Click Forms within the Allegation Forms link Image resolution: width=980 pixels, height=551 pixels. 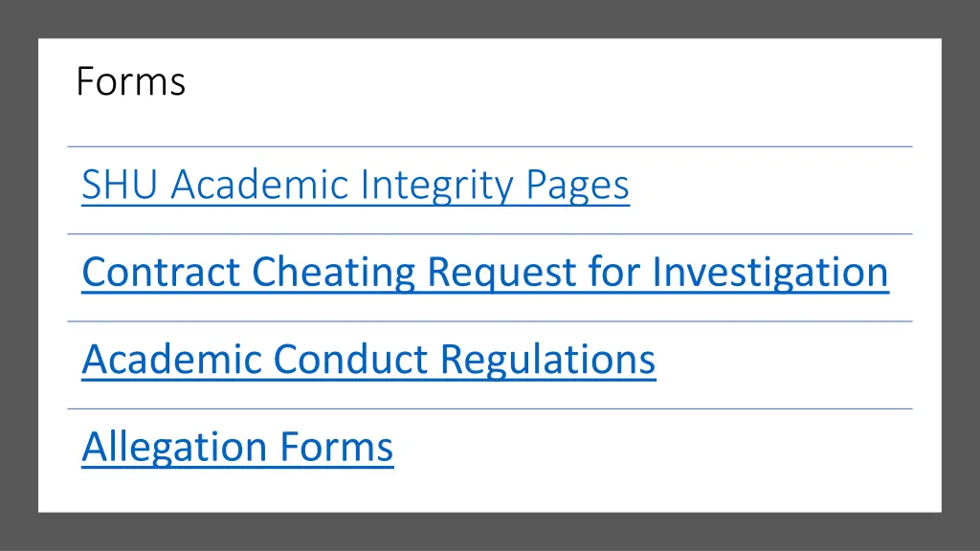pos(336,448)
